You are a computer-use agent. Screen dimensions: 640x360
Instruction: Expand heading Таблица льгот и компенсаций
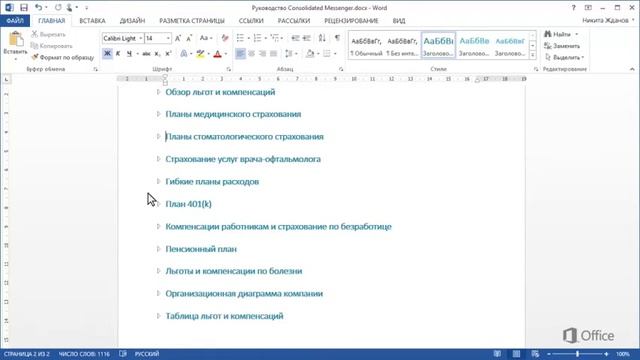coord(158,315)
